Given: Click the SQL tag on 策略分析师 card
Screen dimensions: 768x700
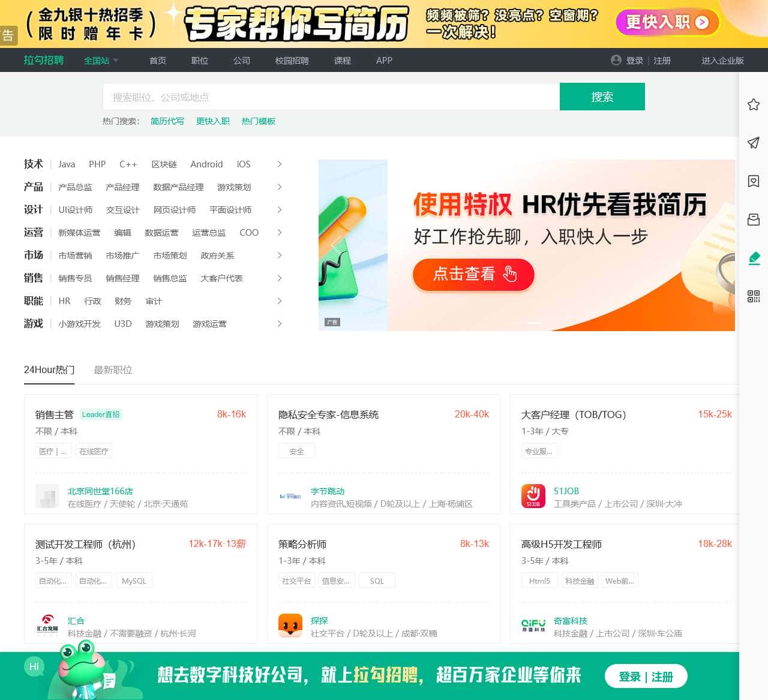Looking at the screenshot, I should point(377,581).
